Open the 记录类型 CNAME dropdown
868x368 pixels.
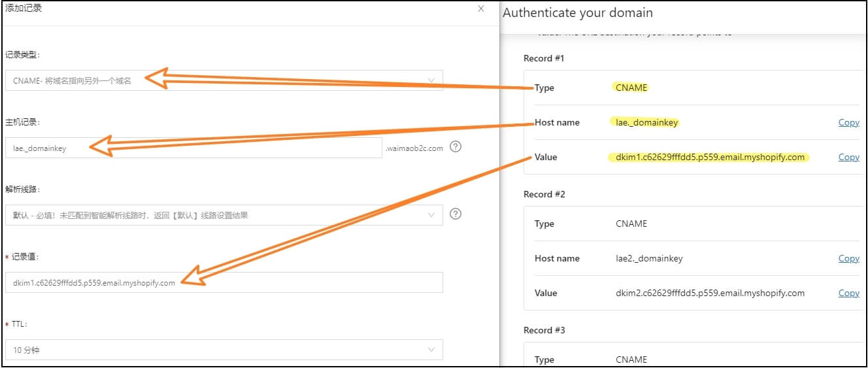tap(224, 80)
